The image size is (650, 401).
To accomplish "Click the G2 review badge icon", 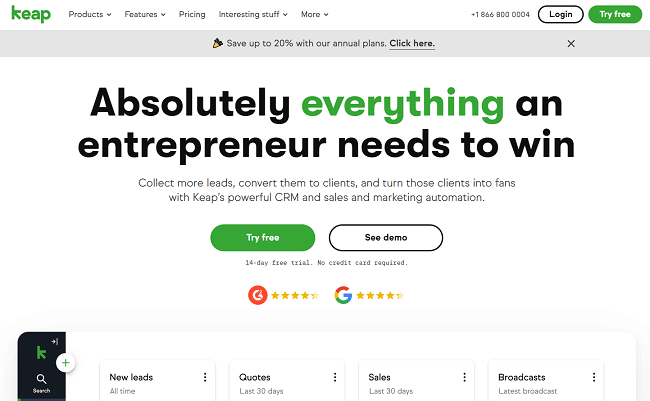I will tap(258, 295).
